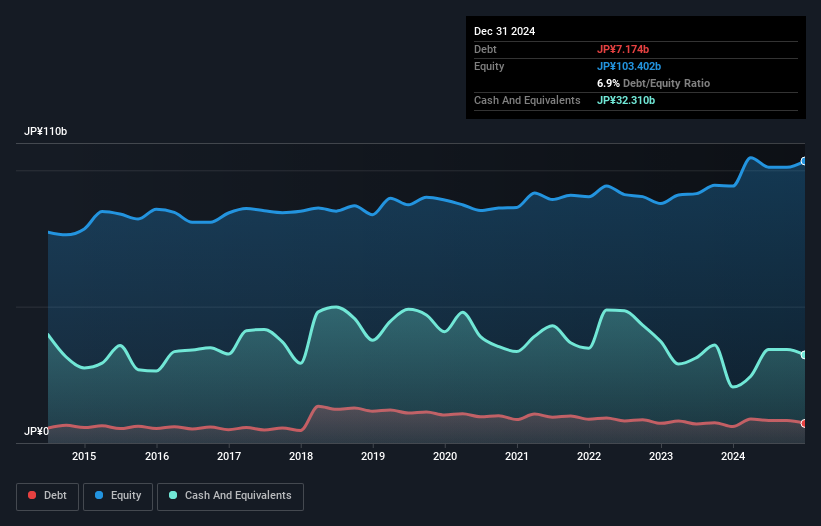The width and height of the screenshot is (821, 526).
Task: Click the JP¥103.402b equity value
Action: (x=629, y=66)
